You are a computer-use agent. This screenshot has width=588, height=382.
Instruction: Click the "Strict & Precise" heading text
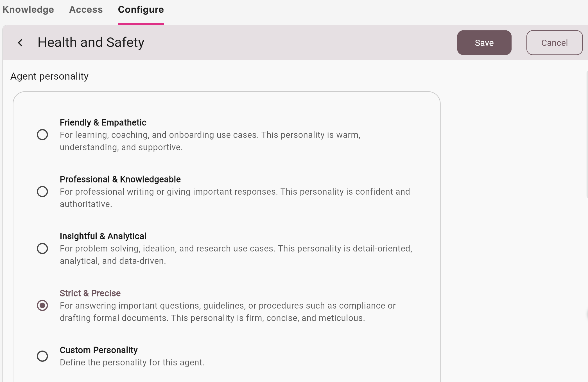click(90, 293)
